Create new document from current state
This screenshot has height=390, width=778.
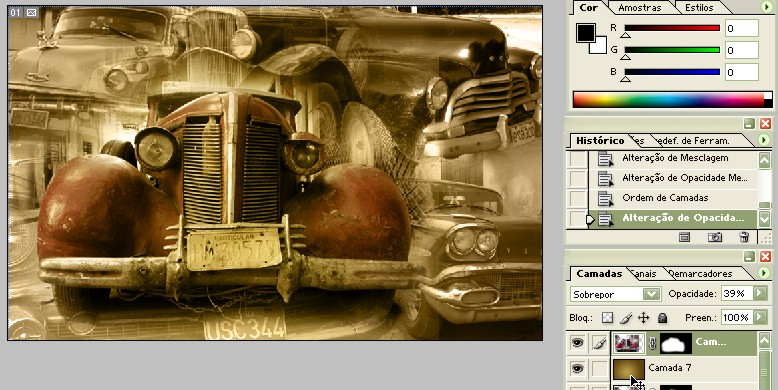[685, 237]
